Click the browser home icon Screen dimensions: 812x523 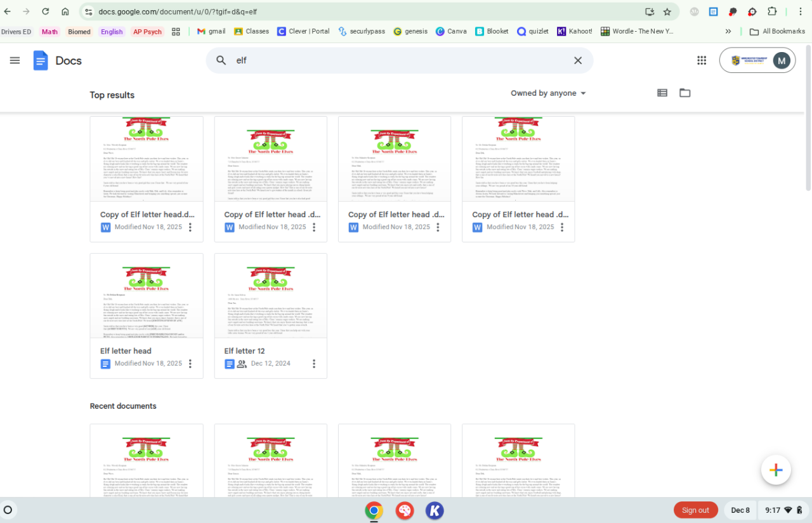click(x=65, y=11)
